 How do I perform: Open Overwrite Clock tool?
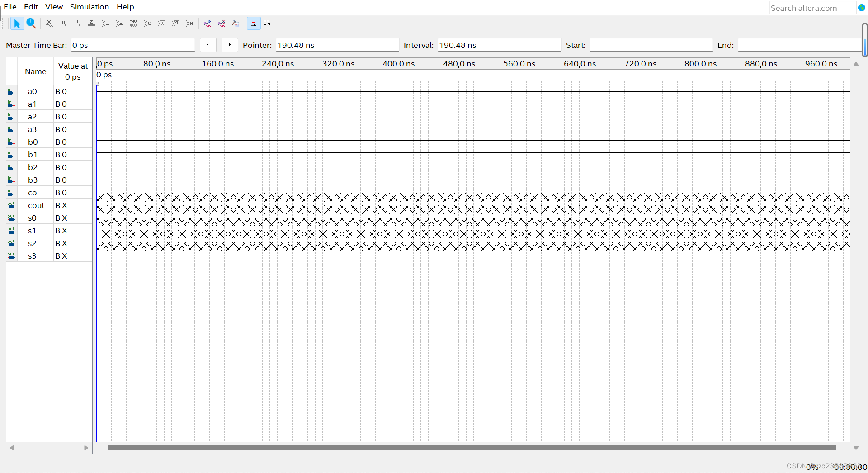tap(161, 24)
